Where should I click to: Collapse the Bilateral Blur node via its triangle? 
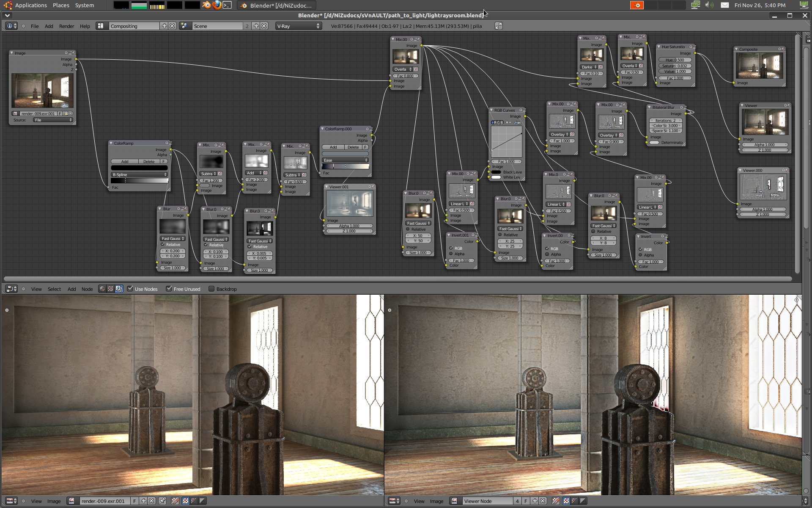tap(650, 107)
